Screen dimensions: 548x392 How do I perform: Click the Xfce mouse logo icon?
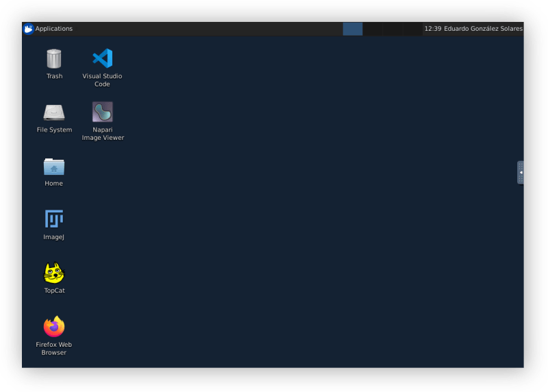click(28, 29)
